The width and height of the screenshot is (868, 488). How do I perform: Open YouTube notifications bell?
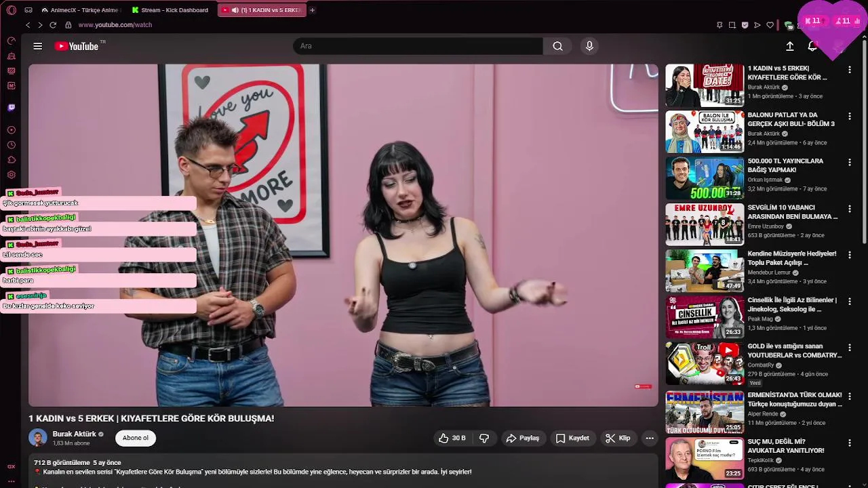click(812, 46)
